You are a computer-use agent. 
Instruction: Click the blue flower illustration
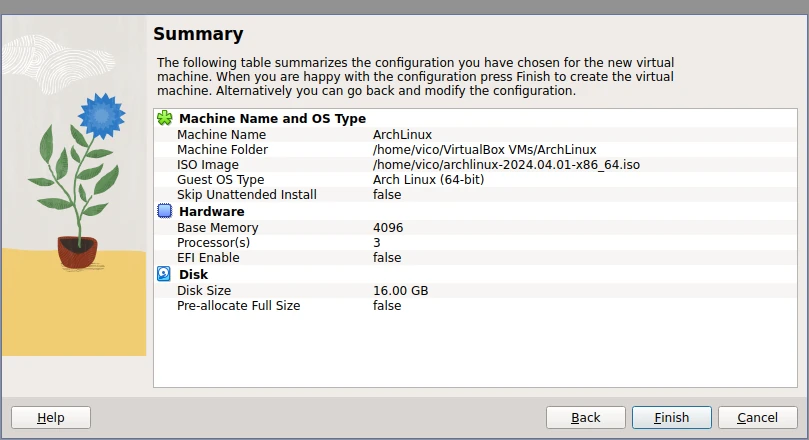(x=99, y=116)
